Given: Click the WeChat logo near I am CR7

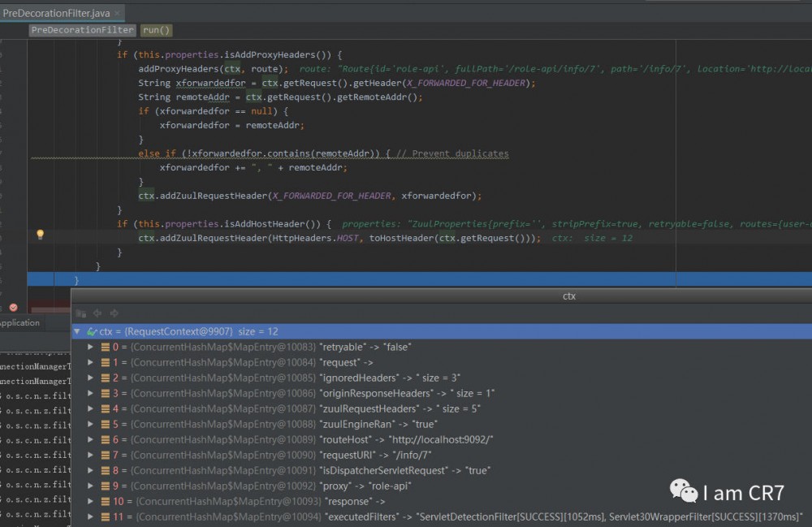Looking at the screenshot, I should point(683,490).
